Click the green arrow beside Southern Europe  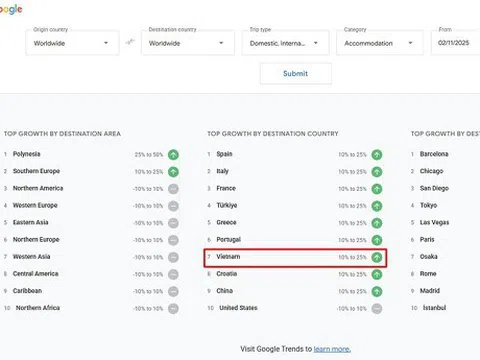click(x=173, y=172)
